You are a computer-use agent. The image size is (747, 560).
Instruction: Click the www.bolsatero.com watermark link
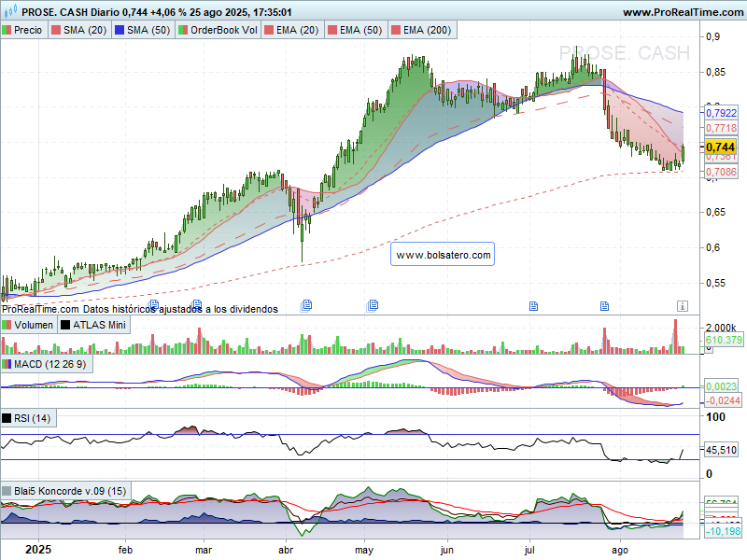[443, 254]
